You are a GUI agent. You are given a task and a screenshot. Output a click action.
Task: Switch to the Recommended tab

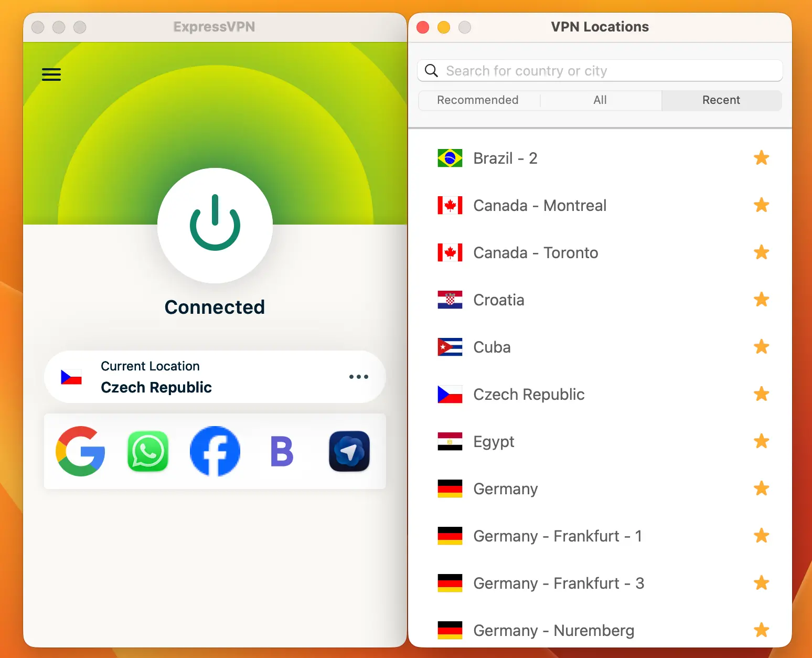pyautogui.click(x=478, y=100)
